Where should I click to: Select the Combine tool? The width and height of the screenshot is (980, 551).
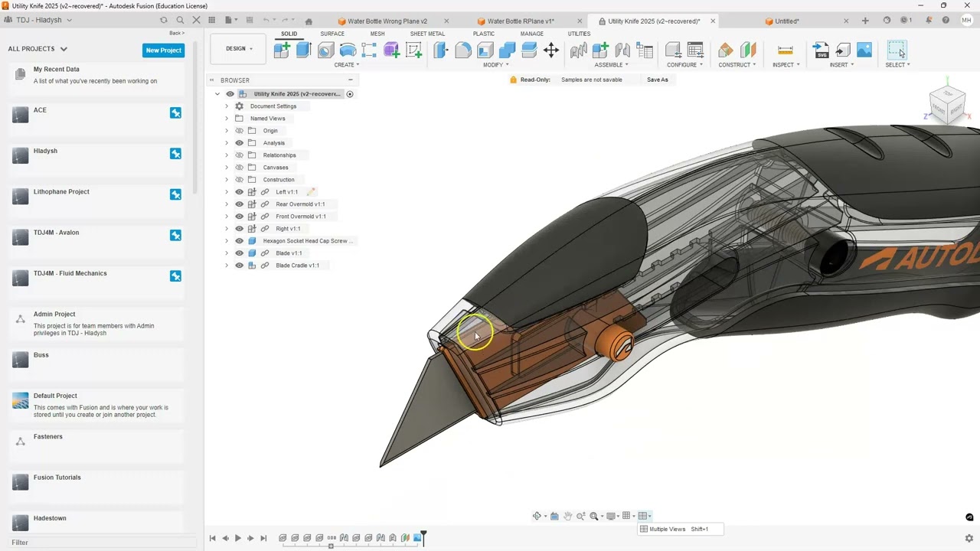click(x=507, y=51)
